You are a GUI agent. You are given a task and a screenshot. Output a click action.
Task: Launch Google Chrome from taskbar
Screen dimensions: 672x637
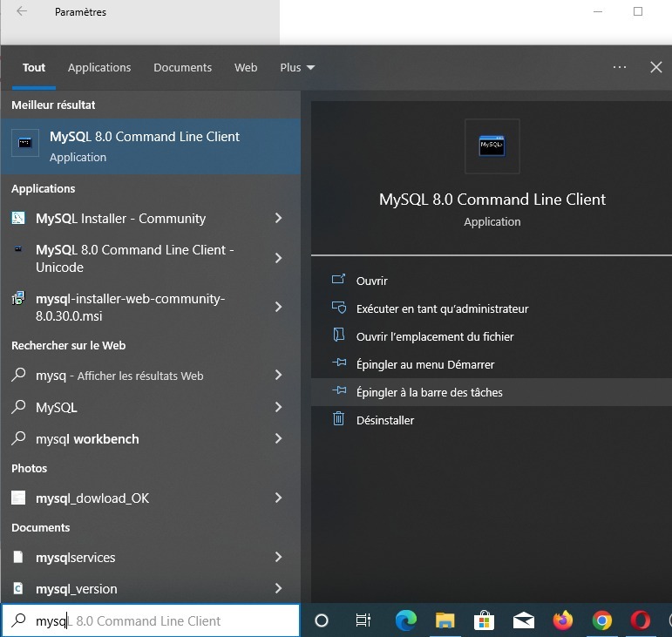point(601,620)
